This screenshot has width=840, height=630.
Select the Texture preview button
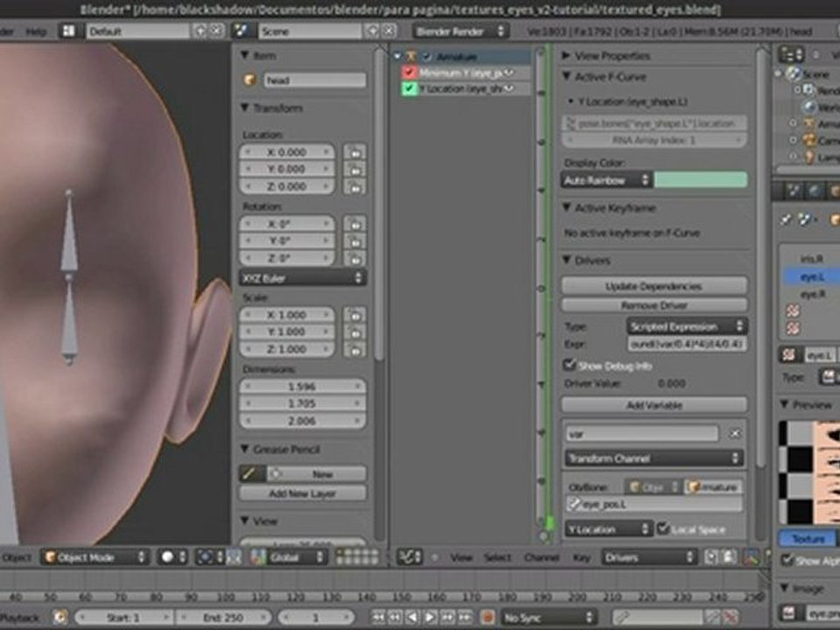point(808,538)
